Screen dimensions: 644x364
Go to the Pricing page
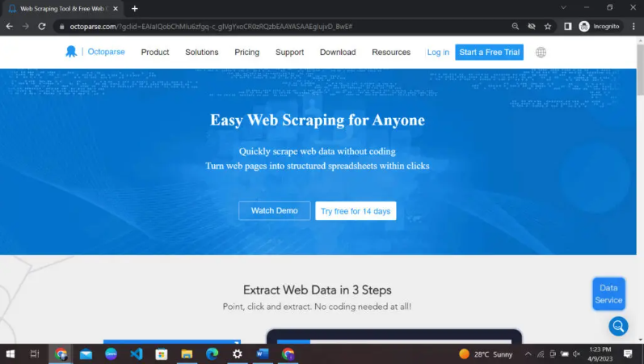click(x=246, y=52)
